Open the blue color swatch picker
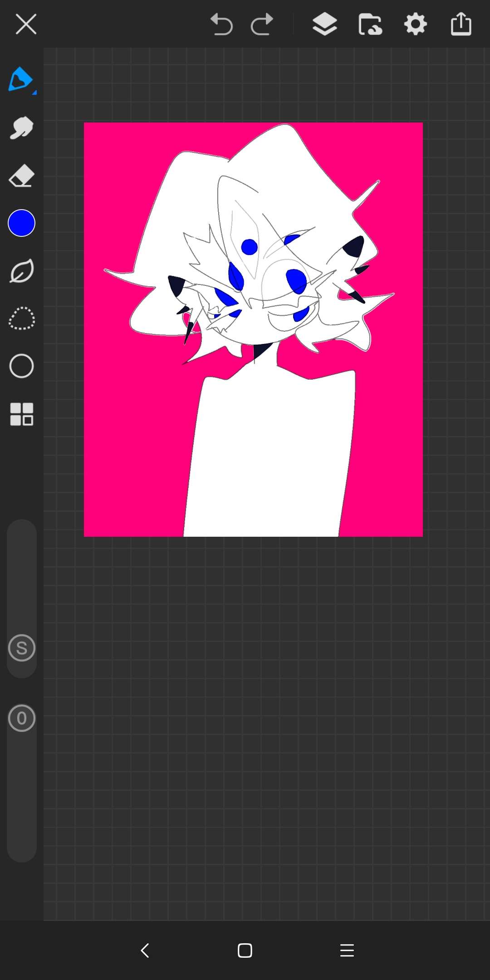490x980 pixels. point(21,223)
